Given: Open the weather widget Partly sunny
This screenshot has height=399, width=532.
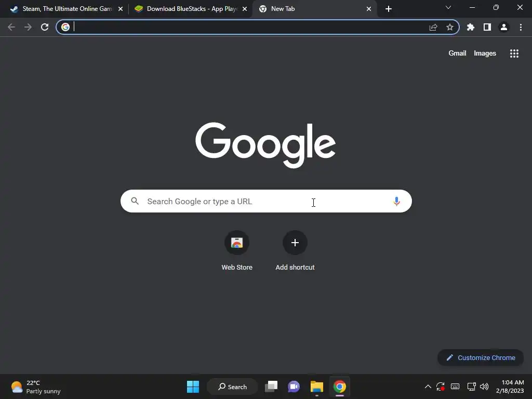Looking at the screenshot, I should (x=36, y=387).
